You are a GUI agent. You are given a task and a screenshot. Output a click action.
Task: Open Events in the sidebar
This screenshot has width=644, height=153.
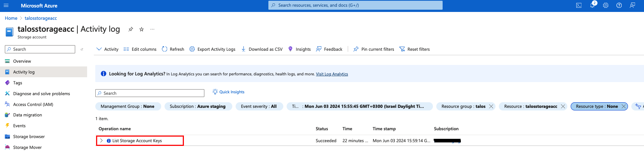pyautogui.click(x=44, y=126)
